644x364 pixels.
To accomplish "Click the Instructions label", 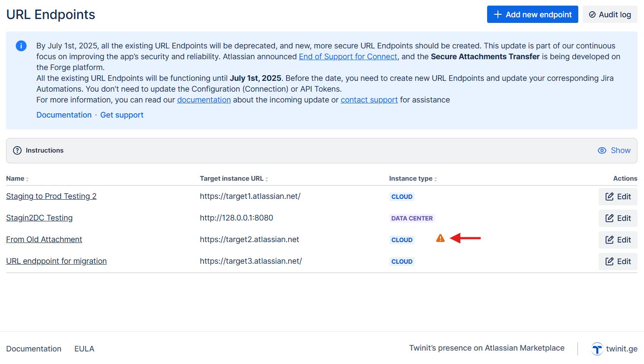I will click(45, 150).
